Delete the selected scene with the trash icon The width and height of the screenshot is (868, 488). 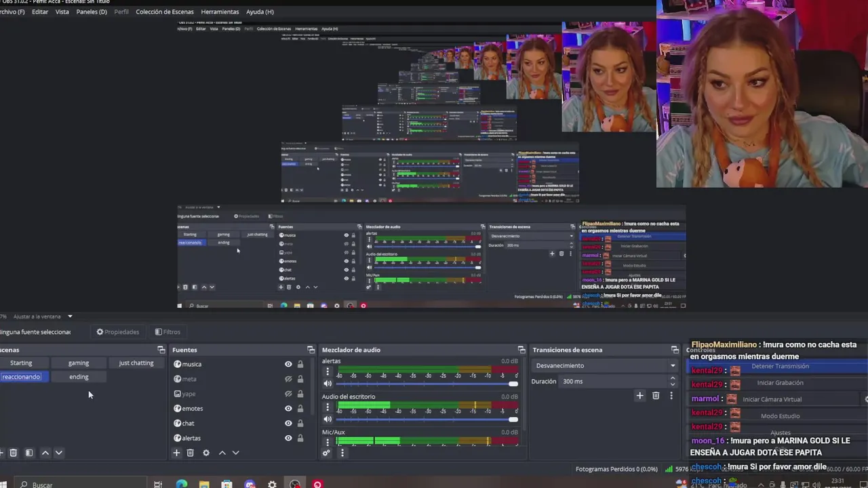pos(13,453)
